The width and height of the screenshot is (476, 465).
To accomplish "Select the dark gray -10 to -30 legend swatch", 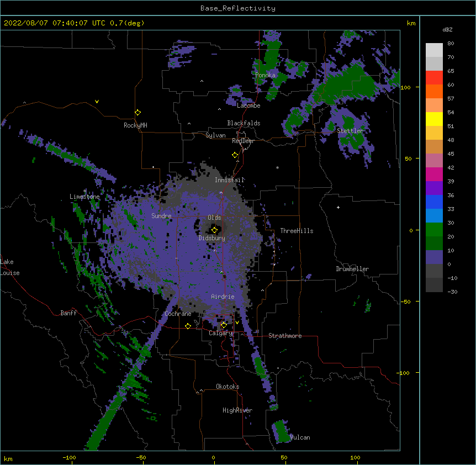I will (434, 285).
